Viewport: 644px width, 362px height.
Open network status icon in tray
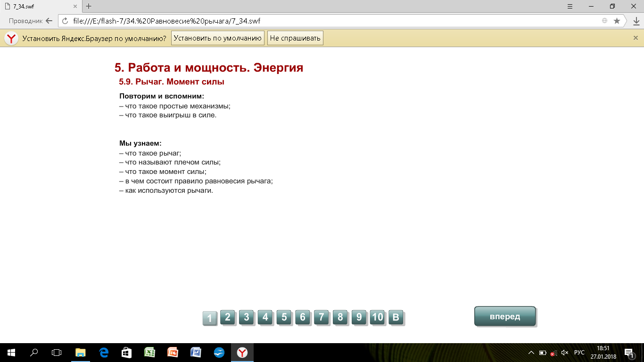click(554, 353)
